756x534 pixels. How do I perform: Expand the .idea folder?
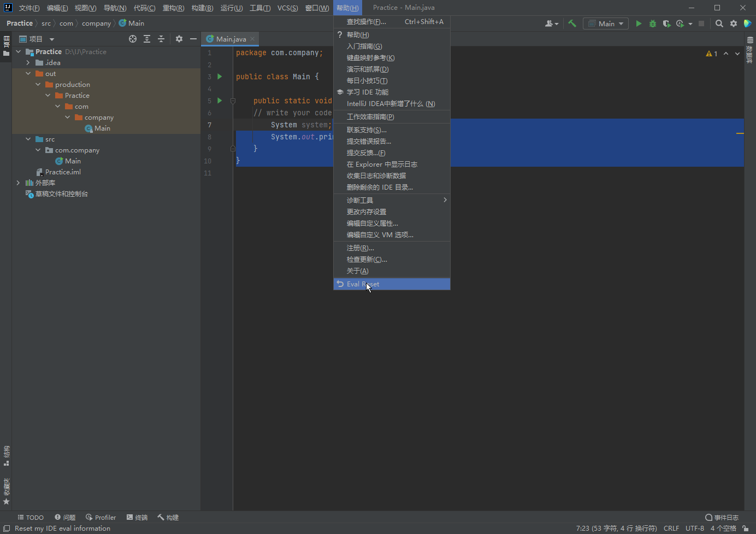[28, 62]
